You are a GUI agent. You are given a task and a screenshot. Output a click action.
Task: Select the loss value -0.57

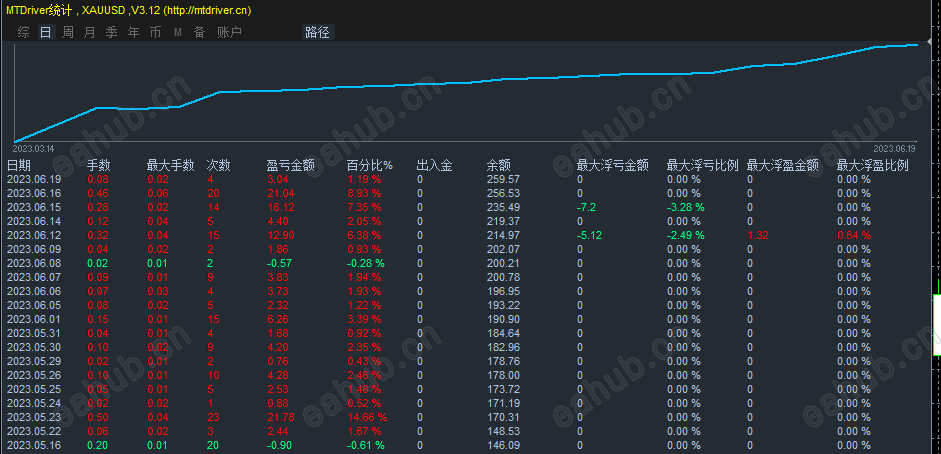pyautogui.click(x=279, y=263)
